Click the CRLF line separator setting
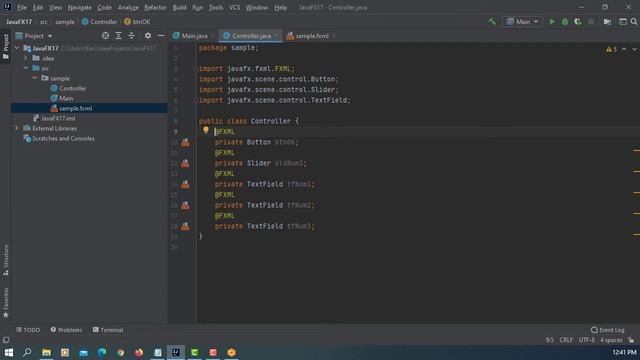The height and width of the screenshot is (360, 640). (566, 340)
